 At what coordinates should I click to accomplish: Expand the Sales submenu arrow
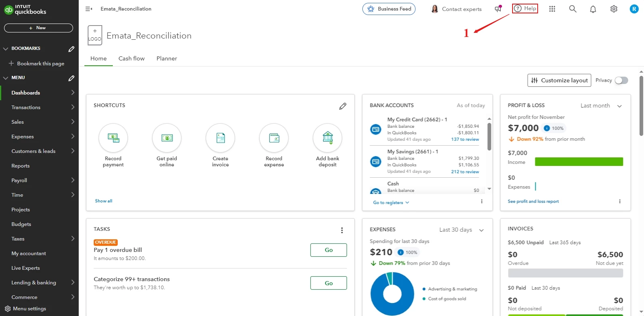pos(73,122)
